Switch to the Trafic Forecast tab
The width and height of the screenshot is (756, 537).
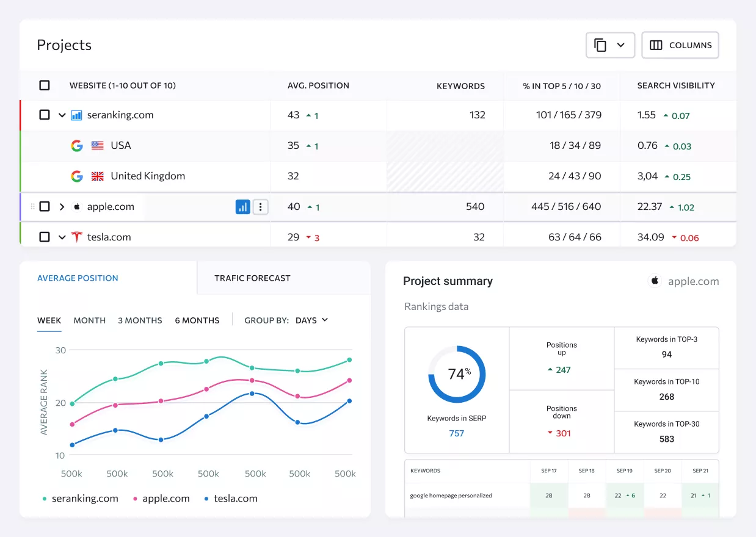tap(252, 278)
